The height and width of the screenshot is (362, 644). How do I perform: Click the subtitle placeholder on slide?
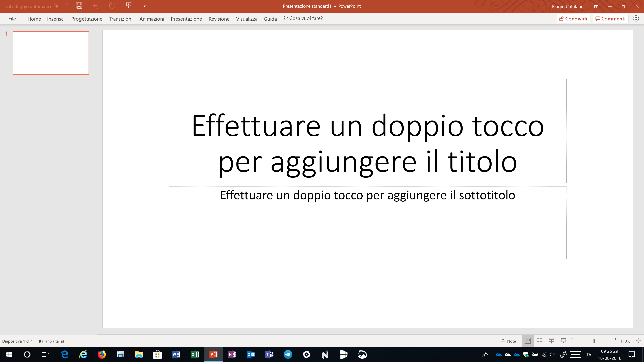pyautogui.click(x=367, y=223)
